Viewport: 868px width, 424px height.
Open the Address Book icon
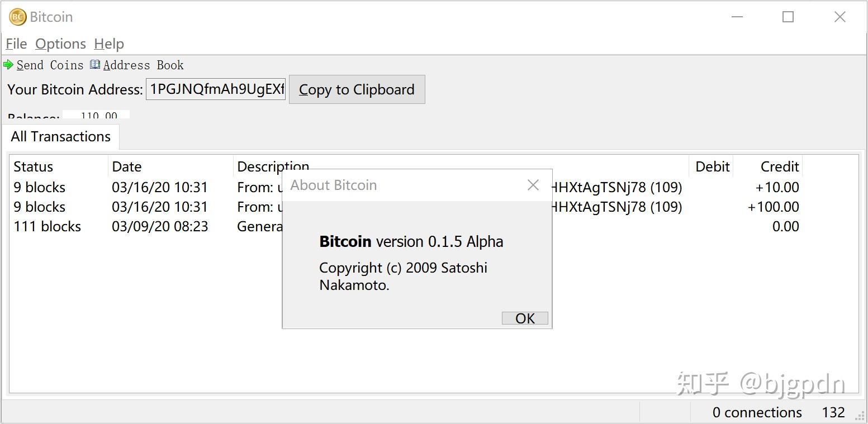[95, 65]
